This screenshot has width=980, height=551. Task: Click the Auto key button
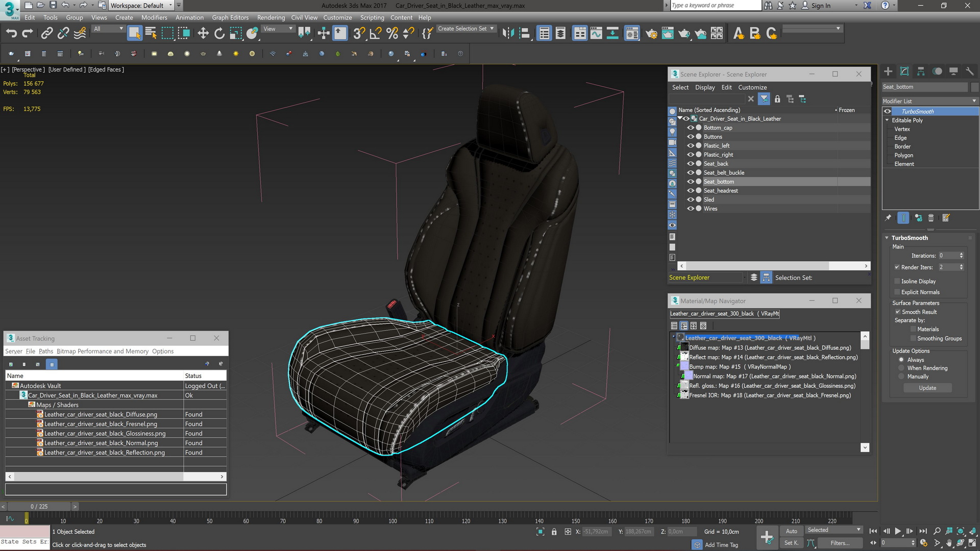(791, 531)
